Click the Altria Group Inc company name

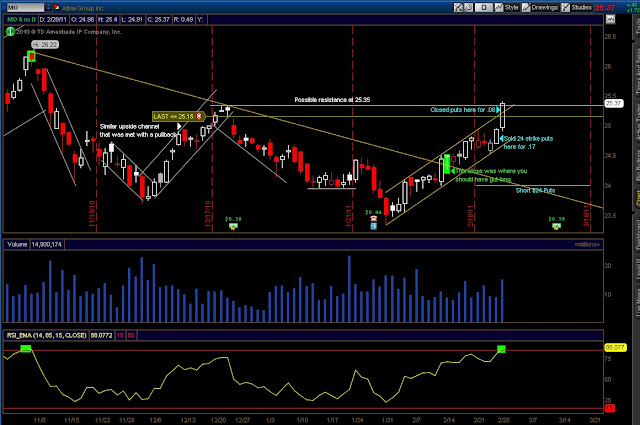pos(82,8)
